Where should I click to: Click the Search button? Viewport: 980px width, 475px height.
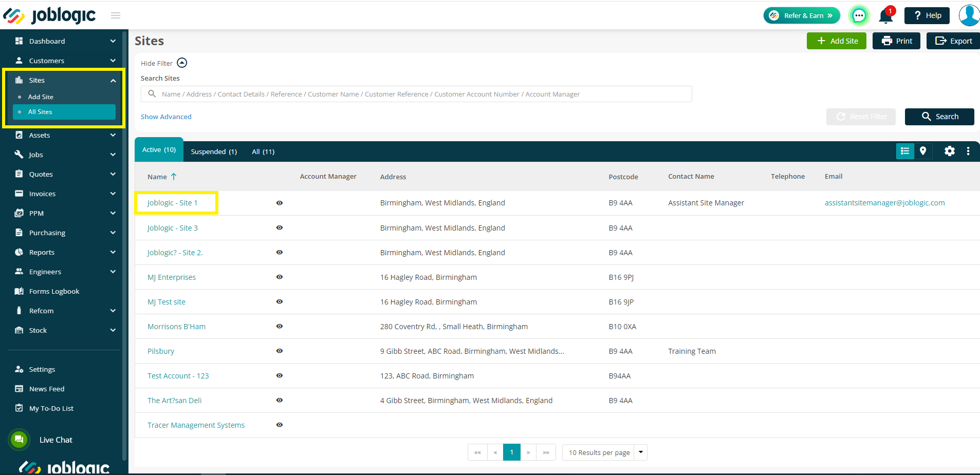939,117
